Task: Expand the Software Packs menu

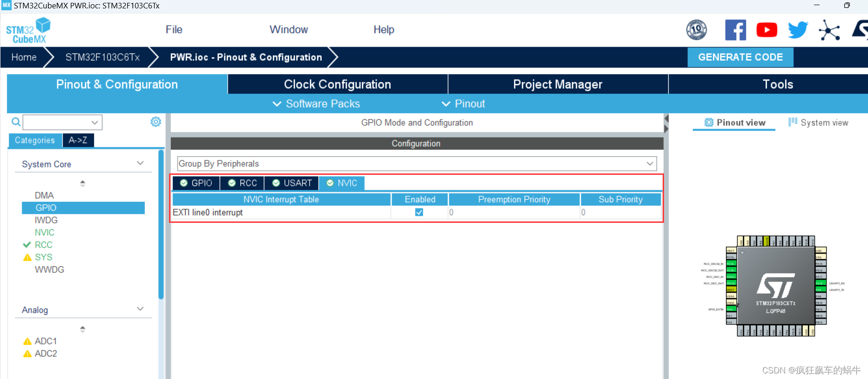Action: [x=316, y=103]
